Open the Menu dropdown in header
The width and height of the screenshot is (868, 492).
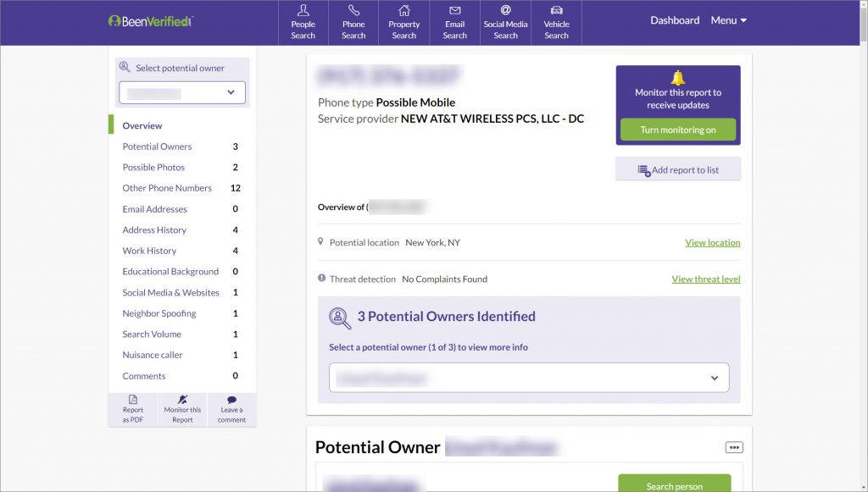click(728, 20)
